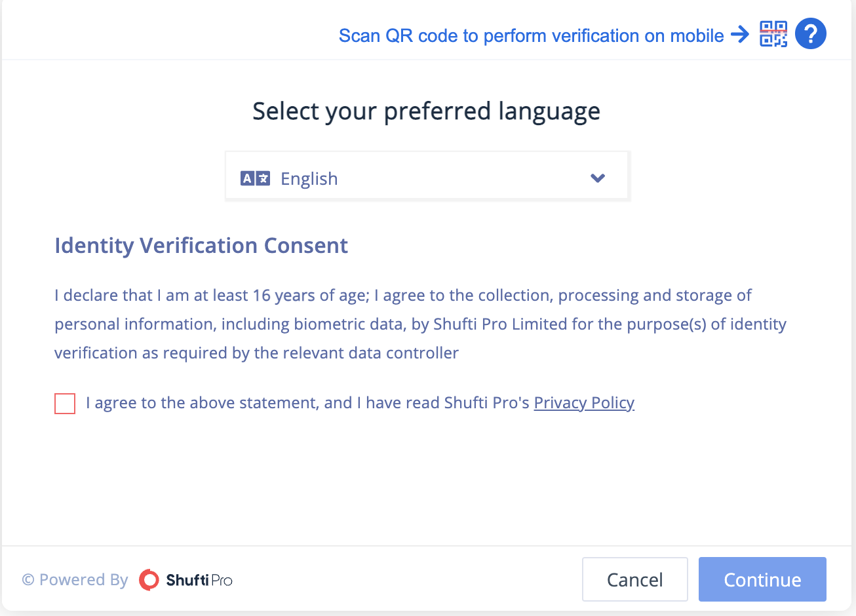Click the copyright Powered By text
The height and width of the screenshot is (616, 856).
(x=75, y=580)
